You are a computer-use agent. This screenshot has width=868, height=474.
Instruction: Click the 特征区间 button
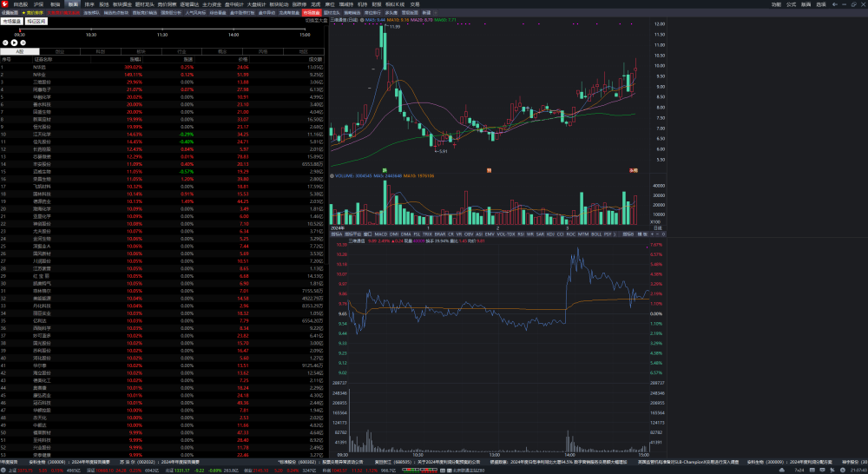[x=36, y=22]
